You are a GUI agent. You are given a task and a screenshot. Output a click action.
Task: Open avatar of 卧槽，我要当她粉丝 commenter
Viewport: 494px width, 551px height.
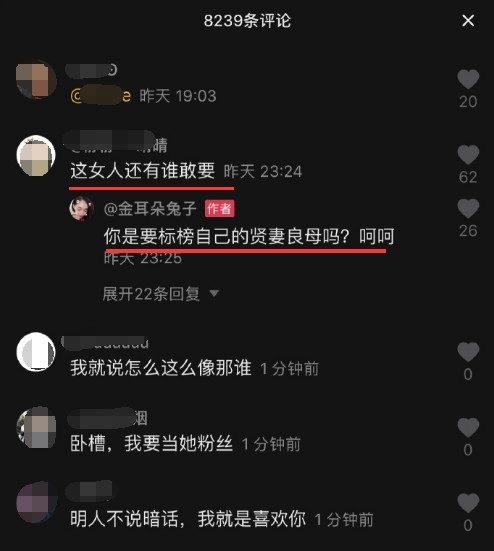36,427
